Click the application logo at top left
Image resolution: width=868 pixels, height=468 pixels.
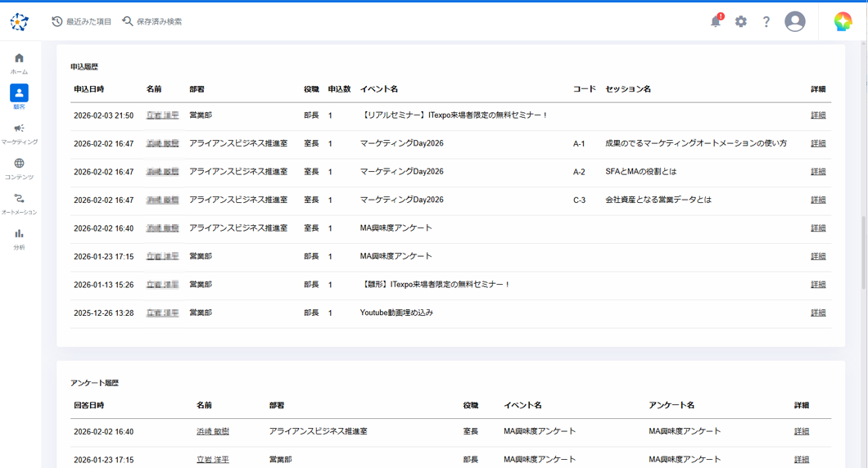(x=19, y=21)
